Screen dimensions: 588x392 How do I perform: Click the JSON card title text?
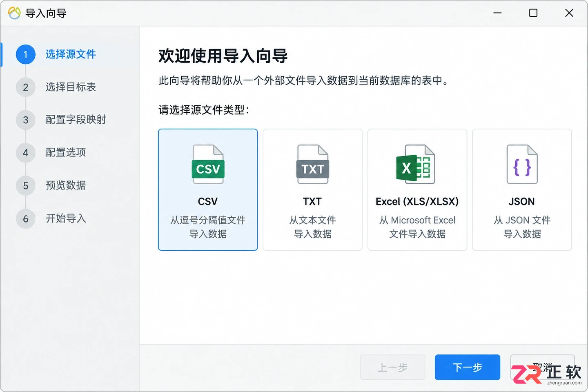click(522, 202)
